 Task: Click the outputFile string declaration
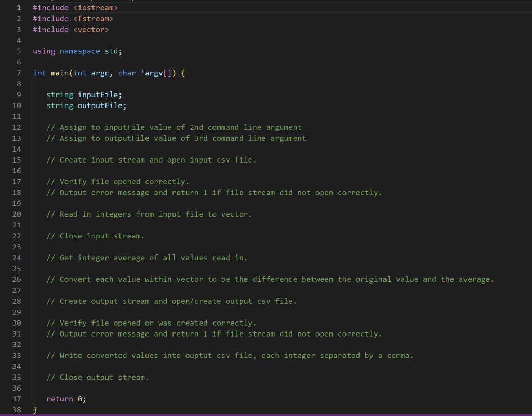(x=86, y=105)
